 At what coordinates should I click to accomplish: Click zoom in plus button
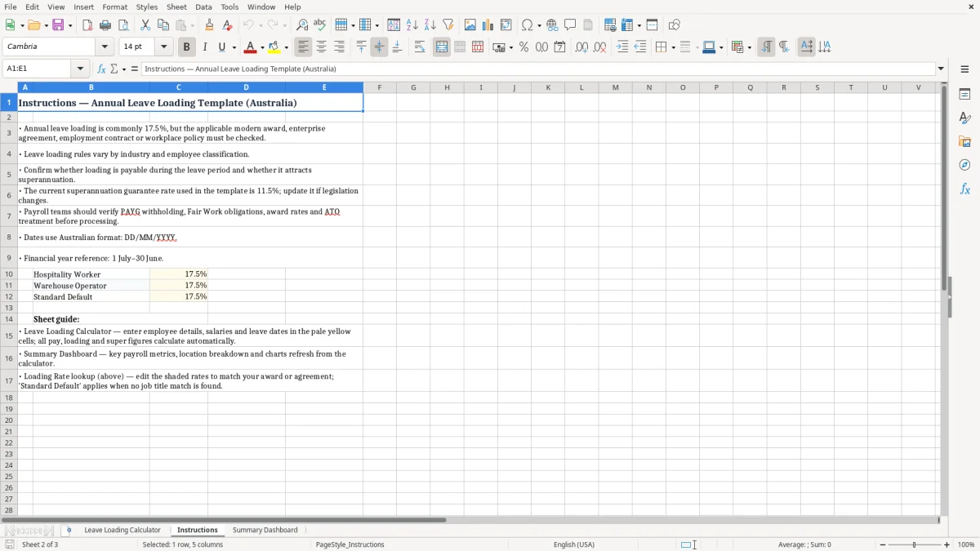click(947, 544)
